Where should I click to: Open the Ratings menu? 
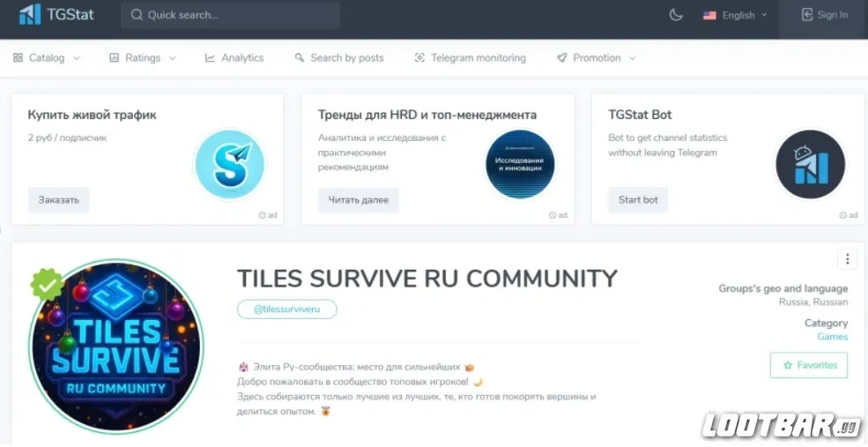pos(143,57)
